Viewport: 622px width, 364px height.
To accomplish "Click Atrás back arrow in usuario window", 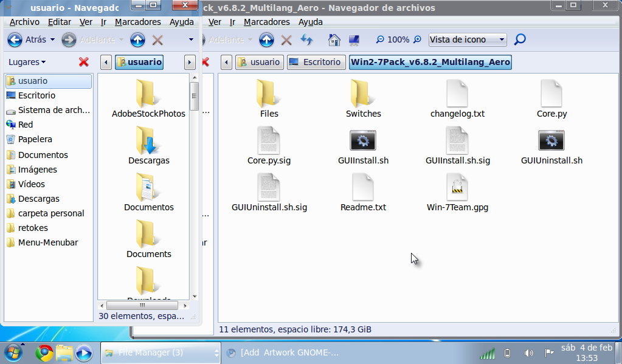I will click(15, 39).
